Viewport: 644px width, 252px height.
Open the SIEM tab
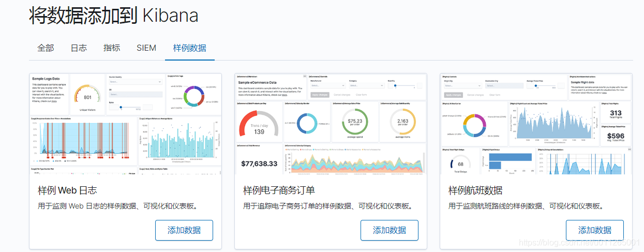146,48
